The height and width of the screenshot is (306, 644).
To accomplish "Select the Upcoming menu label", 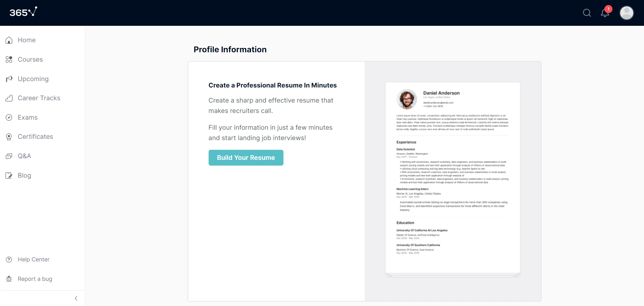I will coord(33,79).
